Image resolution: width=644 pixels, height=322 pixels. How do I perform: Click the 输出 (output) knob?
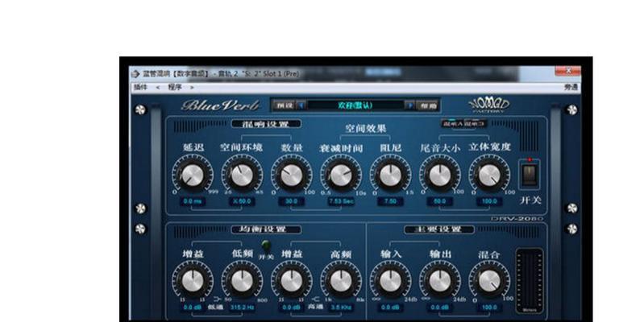pyautogui.click(x=440, y=282)
